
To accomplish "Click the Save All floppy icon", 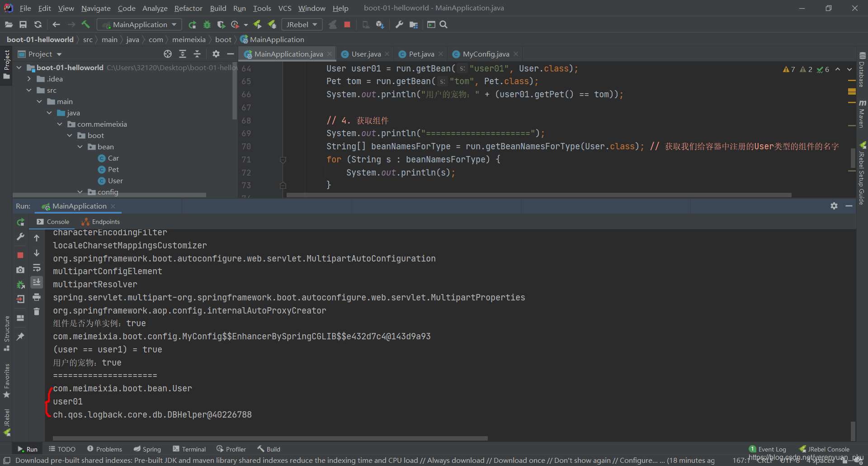I will click(23, 24).
